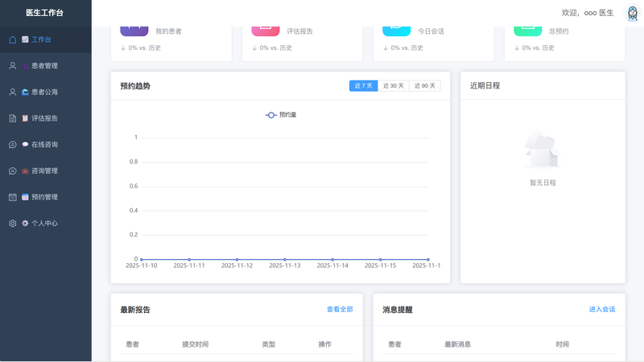
Task: Open 患者管理 menu item
Action: 46,66
